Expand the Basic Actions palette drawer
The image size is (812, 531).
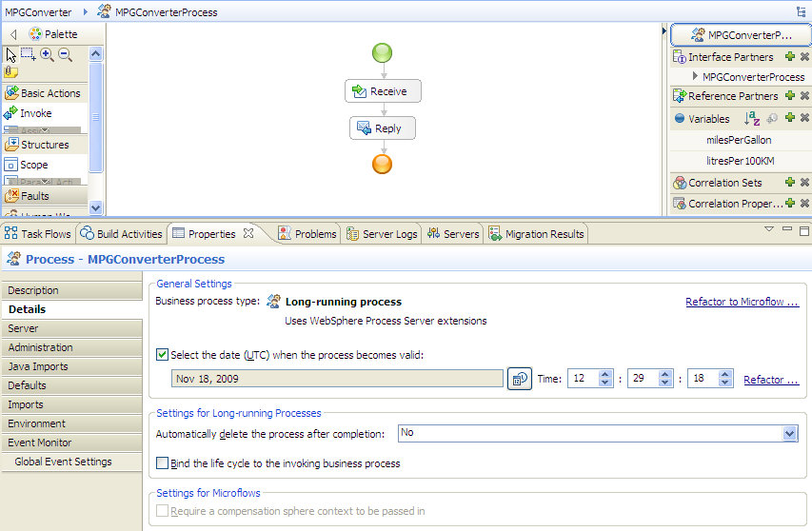click(x=45, y=93)
